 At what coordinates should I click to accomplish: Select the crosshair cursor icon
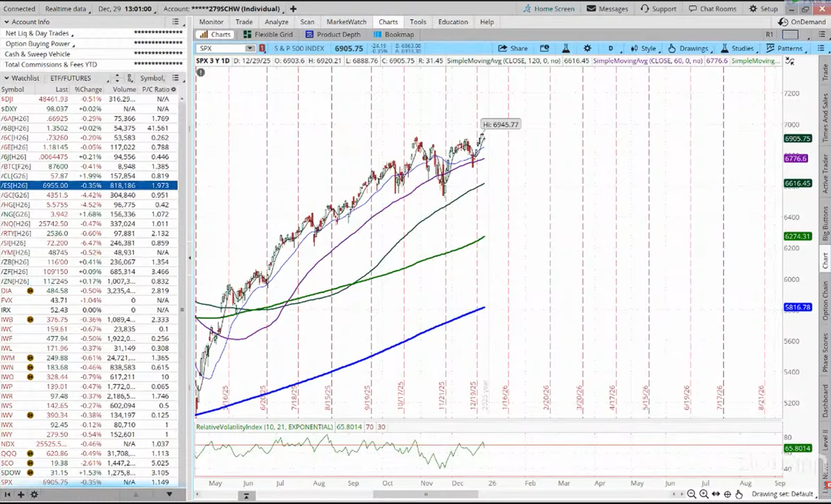(x=728, y=495)
